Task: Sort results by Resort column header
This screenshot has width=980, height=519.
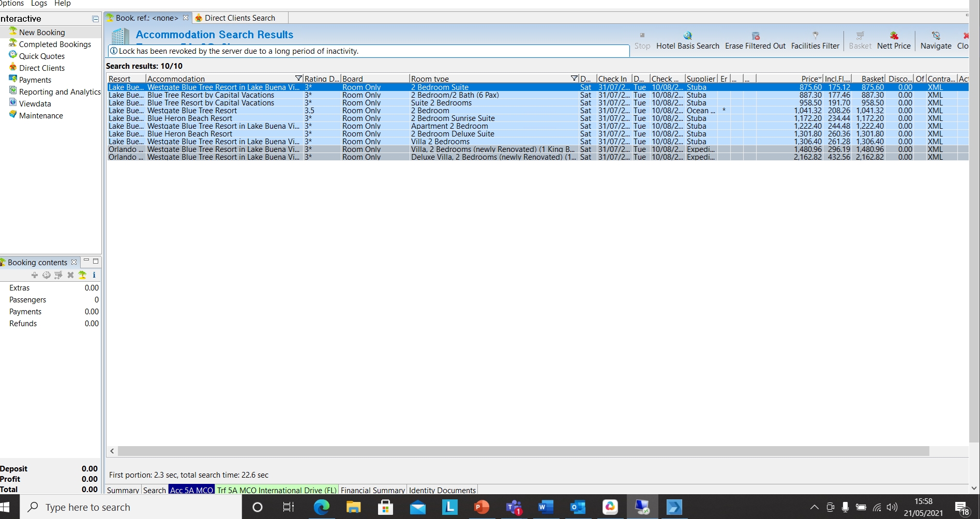Action: (126, 79)
